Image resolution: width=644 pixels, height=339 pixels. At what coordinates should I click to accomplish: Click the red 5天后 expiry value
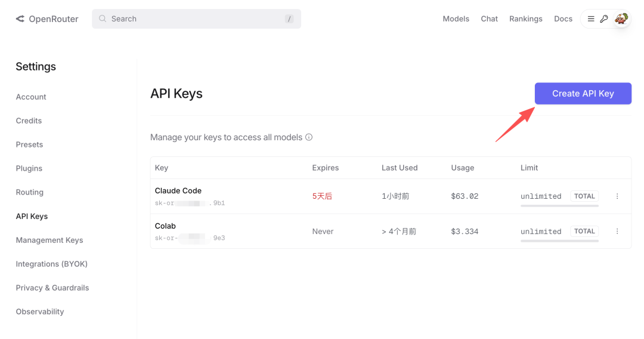coord(322,196)
